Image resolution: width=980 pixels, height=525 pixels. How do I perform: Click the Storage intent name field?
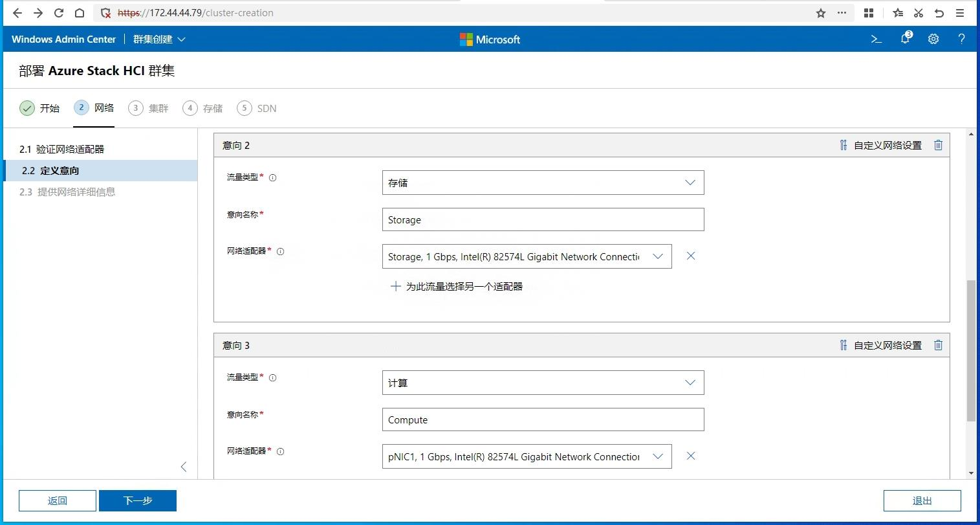[543, 219]
